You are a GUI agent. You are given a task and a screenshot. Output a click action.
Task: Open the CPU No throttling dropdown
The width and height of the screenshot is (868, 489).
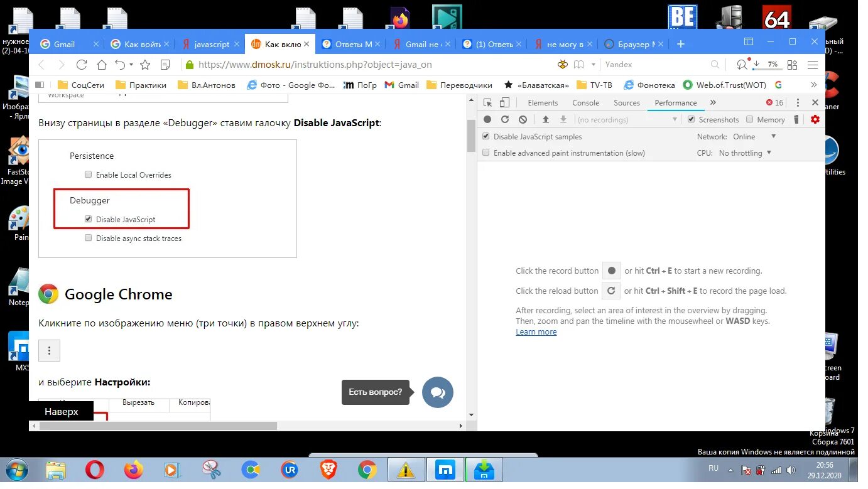pyautogui.click(x=745, y=153)
